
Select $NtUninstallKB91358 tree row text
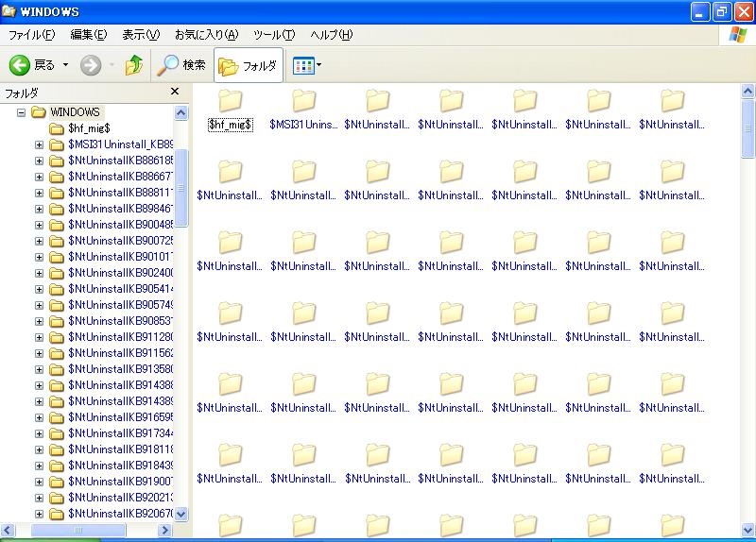(x=121, y=369)
